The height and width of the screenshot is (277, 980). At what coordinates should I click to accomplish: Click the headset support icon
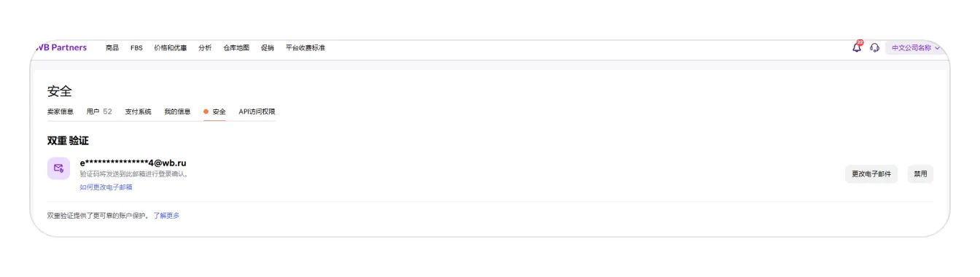[x=874, y=48]
